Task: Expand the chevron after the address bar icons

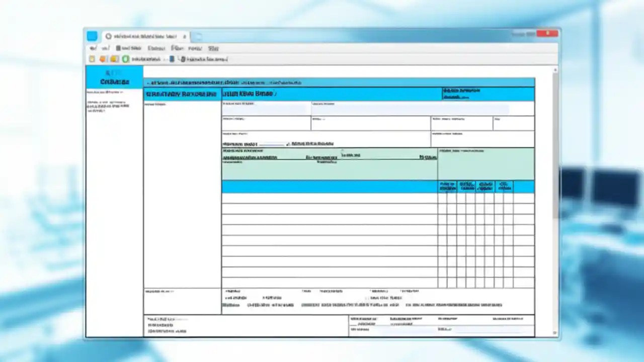Action: click(x=180, y=59)
